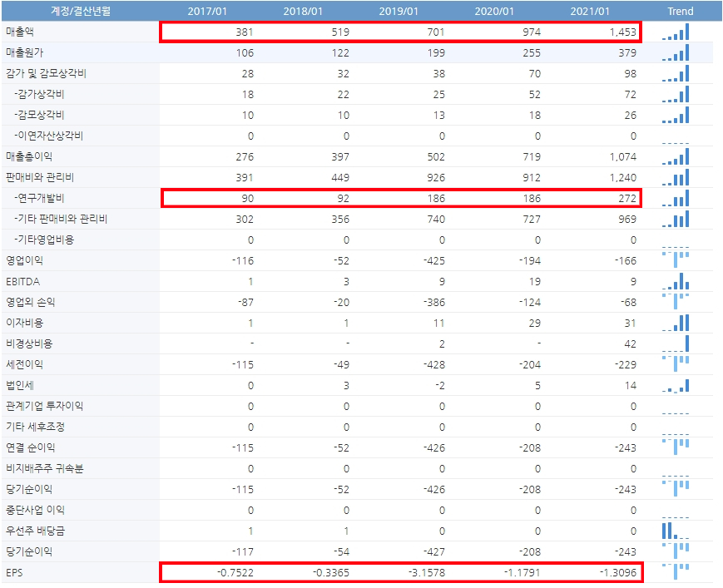Screen dimensions: 723x588
Task: Click the 969 value in -기타 판매비와 관리비 row
Action: (627, 219)
